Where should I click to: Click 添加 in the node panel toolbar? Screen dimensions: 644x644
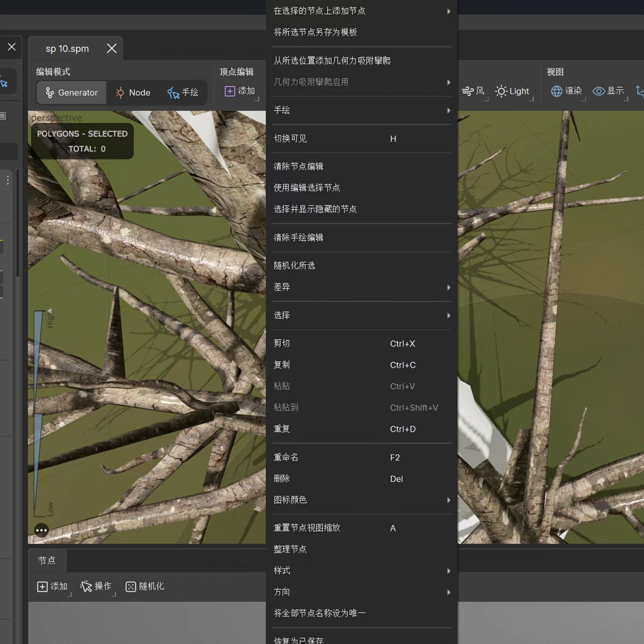(x=53, y=587)
